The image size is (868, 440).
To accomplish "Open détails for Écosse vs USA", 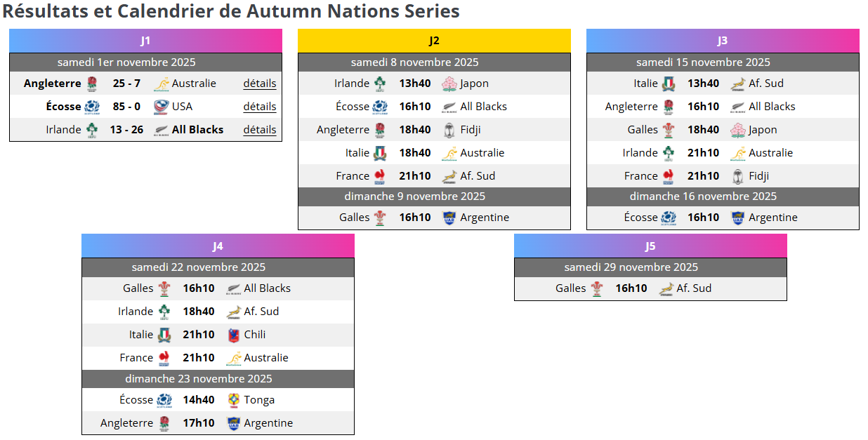I will pyautogui.click(x=260, y=107).
